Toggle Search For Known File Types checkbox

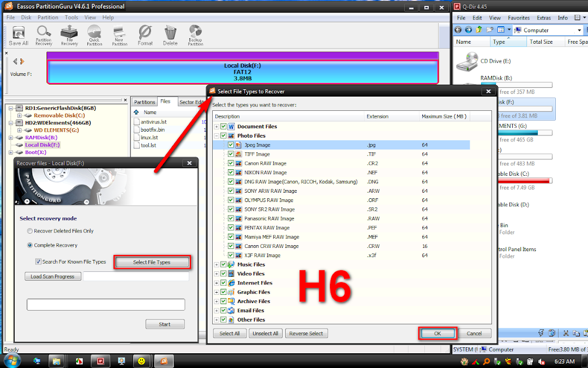[x=38, y=262]
